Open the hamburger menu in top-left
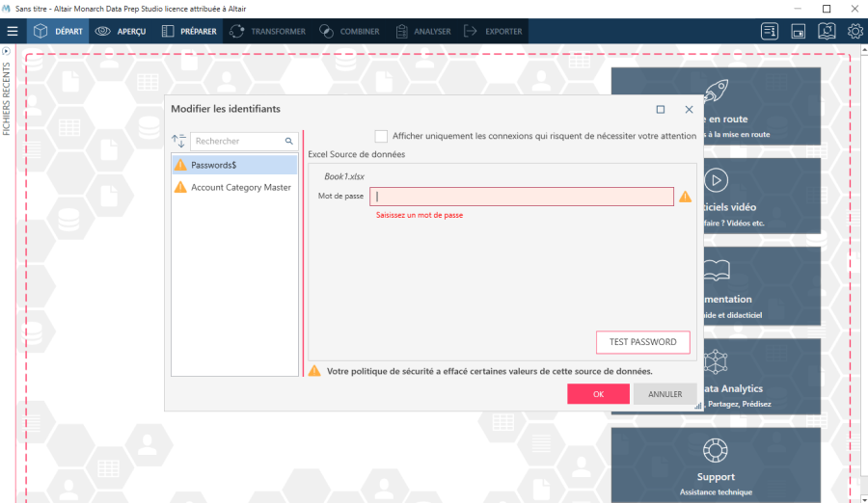Screen dimensions: 868x503 pyautogui.click(x=13, y=31)
